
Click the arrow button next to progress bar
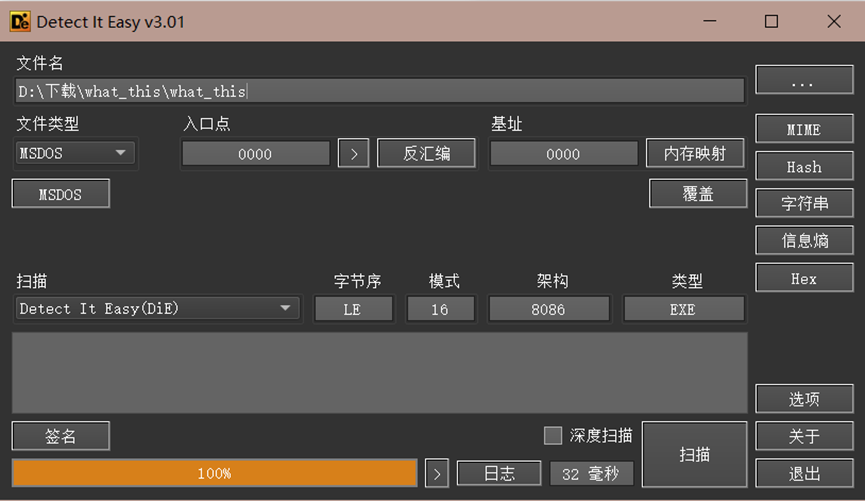point(437,473)
